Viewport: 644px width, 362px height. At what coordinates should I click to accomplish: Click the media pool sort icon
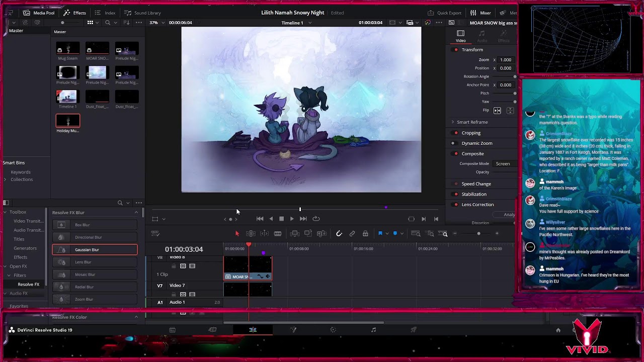tap(126, 23)
